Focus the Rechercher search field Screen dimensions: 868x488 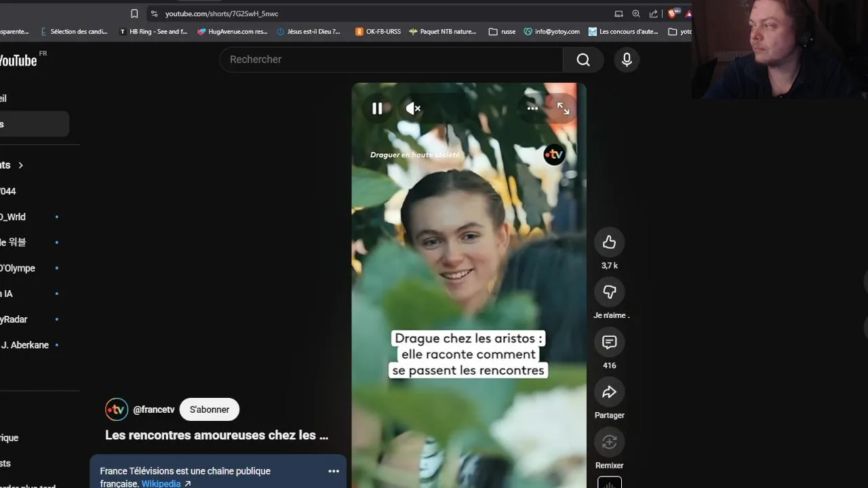click(x=391, y=60)
